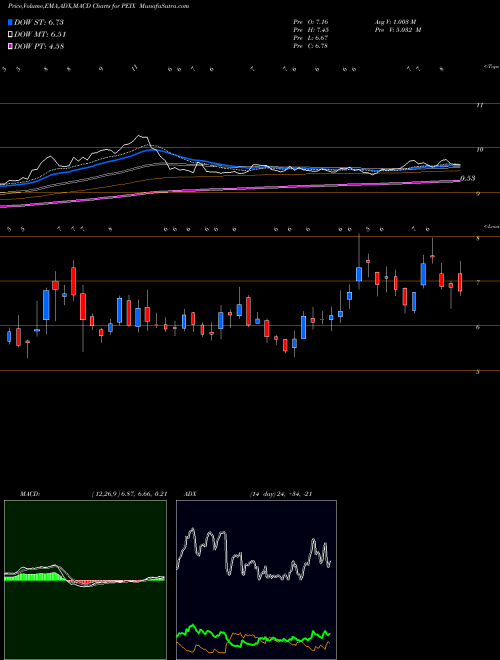Click the 'Pre L: 6.67' low value
This screenshot has width=500, height=660.
click(311, 38)
